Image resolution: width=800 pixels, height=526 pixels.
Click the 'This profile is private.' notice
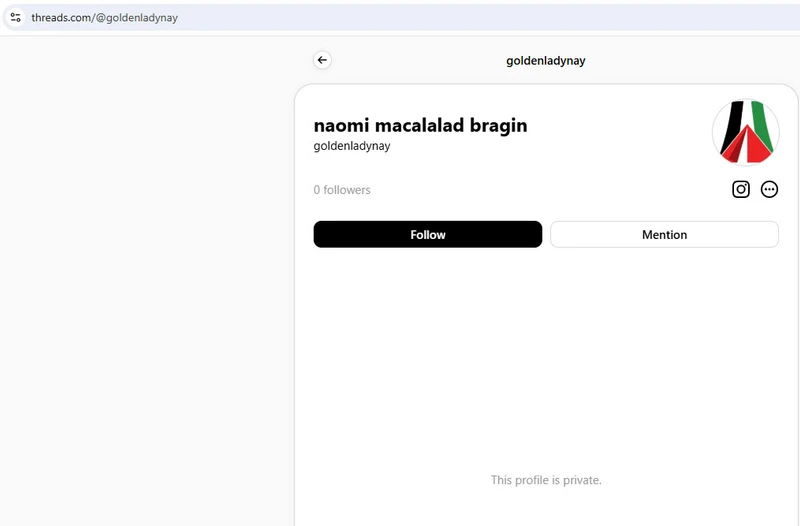[546, 480]
